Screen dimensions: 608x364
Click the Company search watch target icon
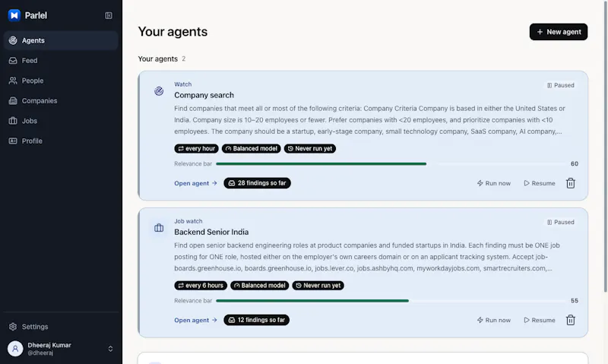tap(159, 91)
